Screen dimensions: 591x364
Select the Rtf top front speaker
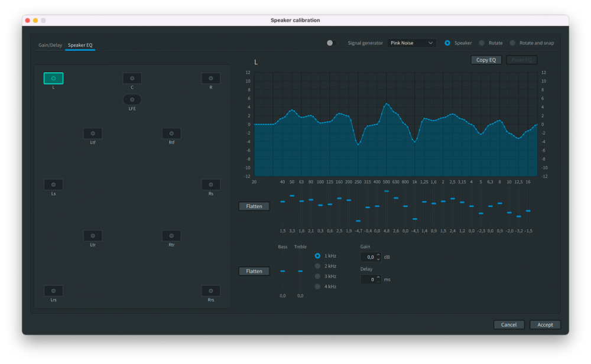(x=171, y=134)
